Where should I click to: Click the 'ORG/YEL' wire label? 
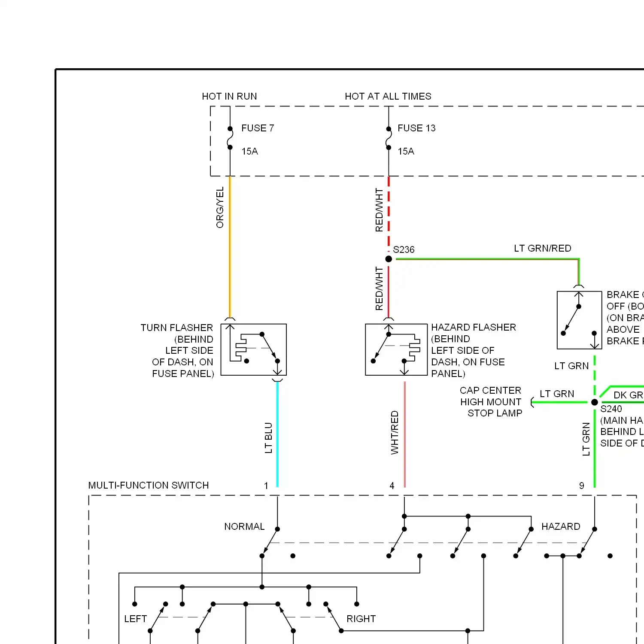[x=220, y=207]
